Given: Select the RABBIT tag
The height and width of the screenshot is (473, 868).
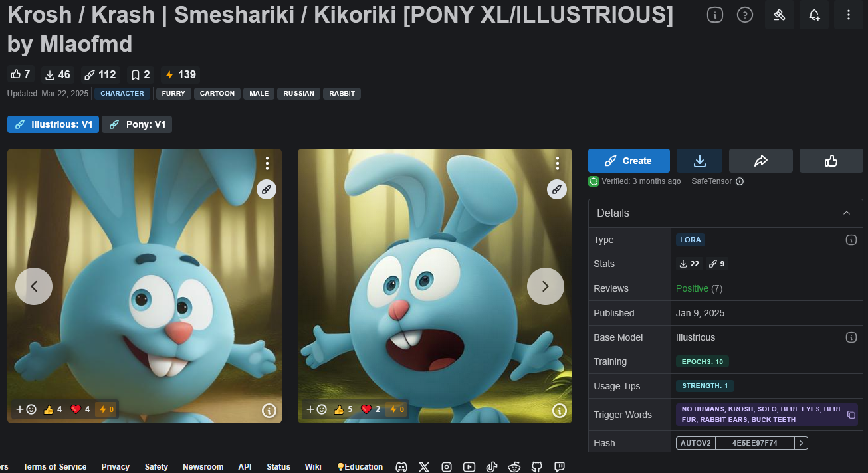Looking at the screenshot, I should [342, 94].
